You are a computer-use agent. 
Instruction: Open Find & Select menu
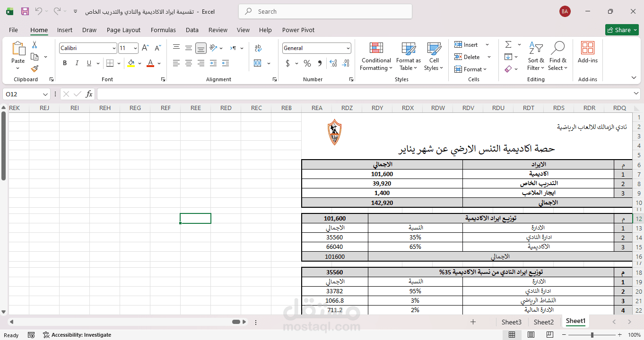pyautogui.click(x=558, y=57)
